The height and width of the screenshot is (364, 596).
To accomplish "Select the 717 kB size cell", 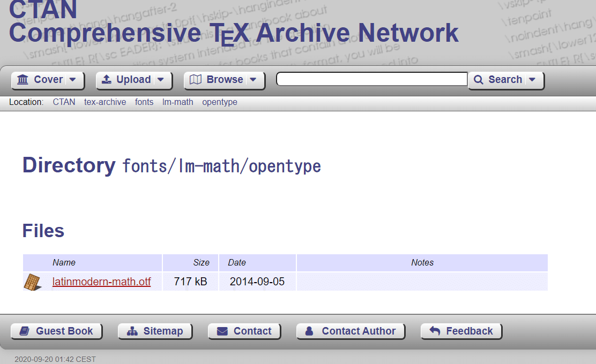I will point(190,282).
